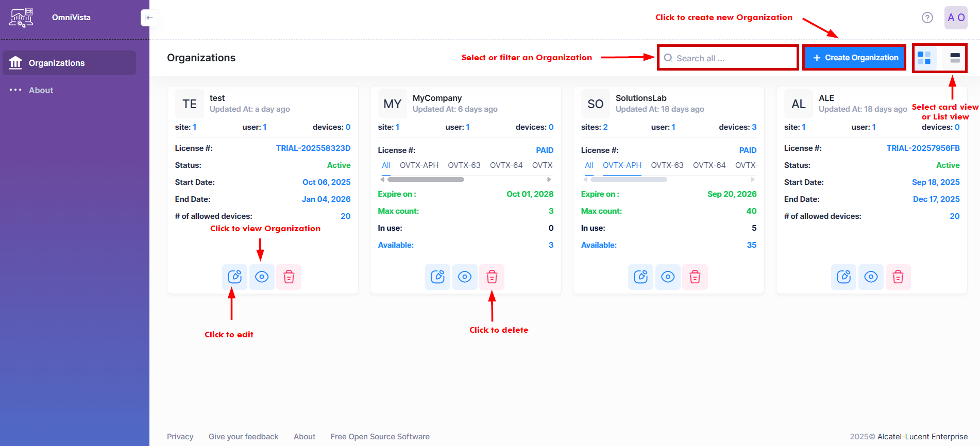The image size is (980, 446).
Task: Click Available value 35
Action: pyautogui.click(x=752, y=245)
